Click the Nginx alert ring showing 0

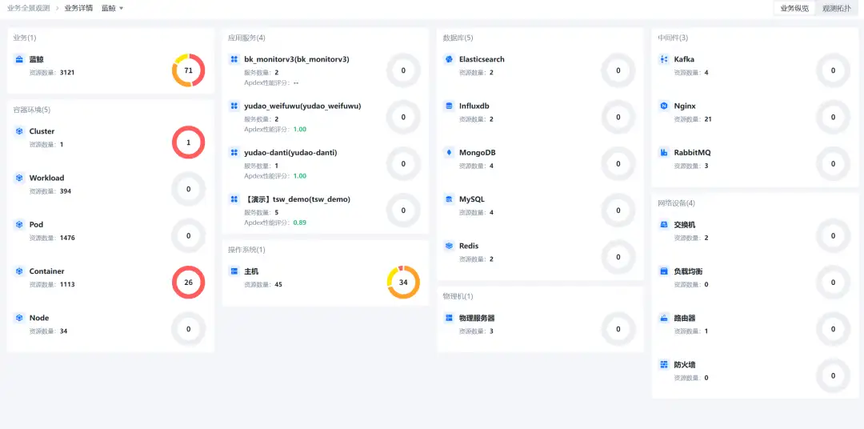(x=833, y=117)
